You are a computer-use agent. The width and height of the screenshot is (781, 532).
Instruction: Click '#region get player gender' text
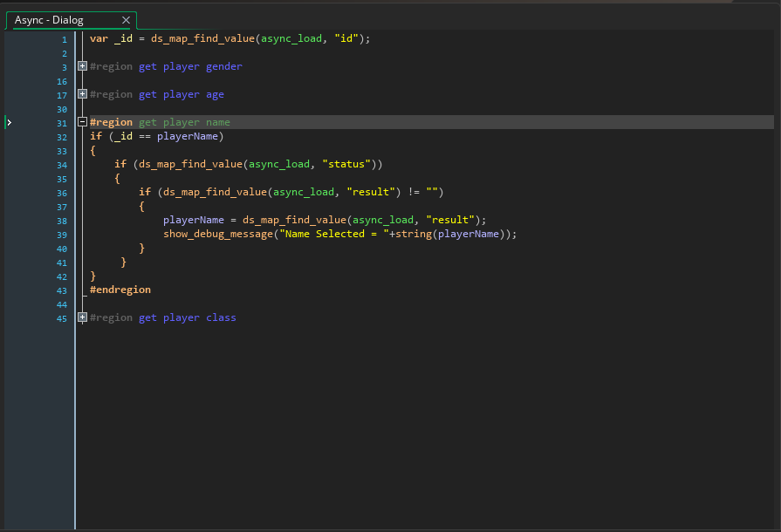click(x=166, y=66)
